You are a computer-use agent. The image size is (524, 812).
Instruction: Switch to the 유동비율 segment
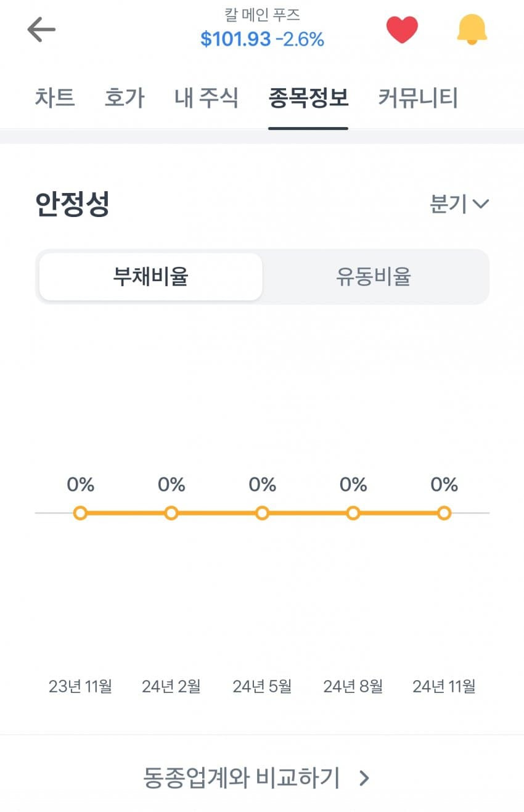click(x=373, y=277)
